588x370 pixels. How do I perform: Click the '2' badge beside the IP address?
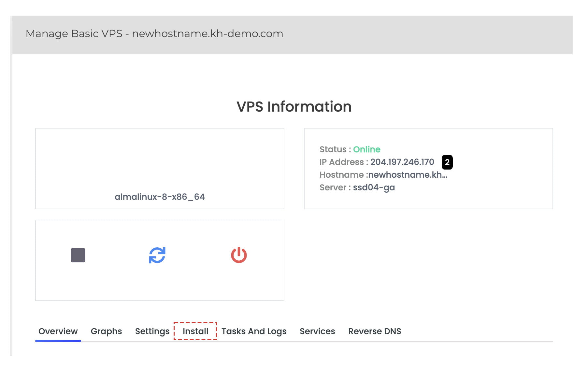tap(448, 162)
